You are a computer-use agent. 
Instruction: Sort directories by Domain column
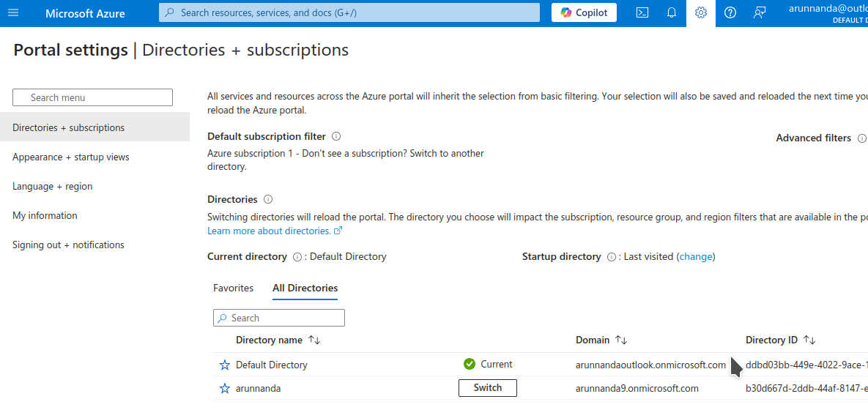click(x=621, y=340)
